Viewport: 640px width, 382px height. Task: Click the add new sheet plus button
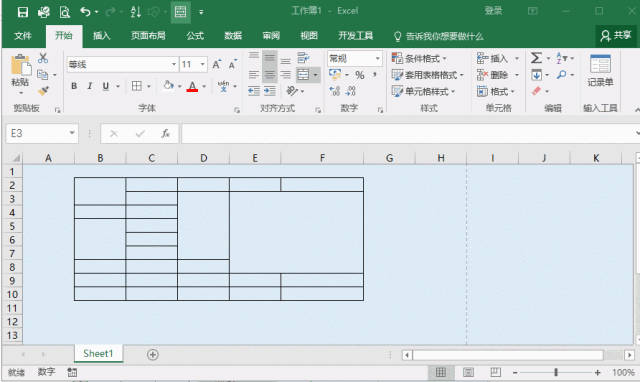coord(153,355)
